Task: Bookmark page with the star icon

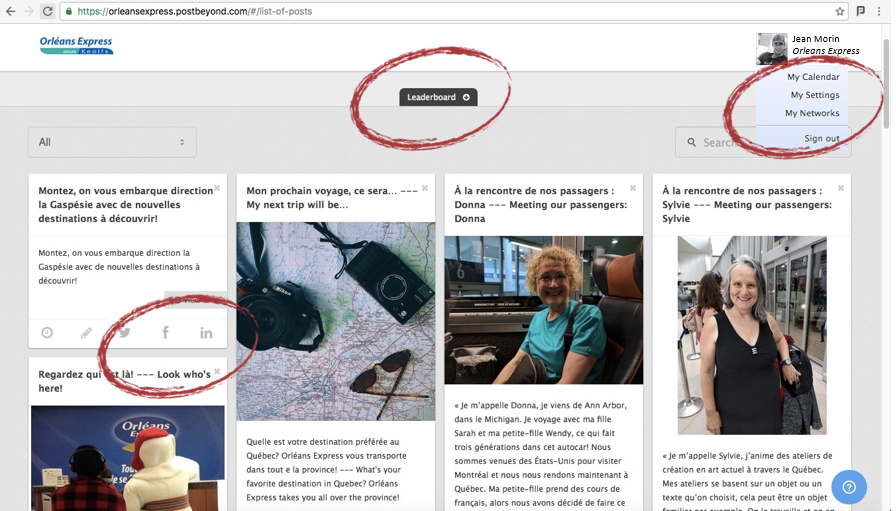Action: [840, 11]
